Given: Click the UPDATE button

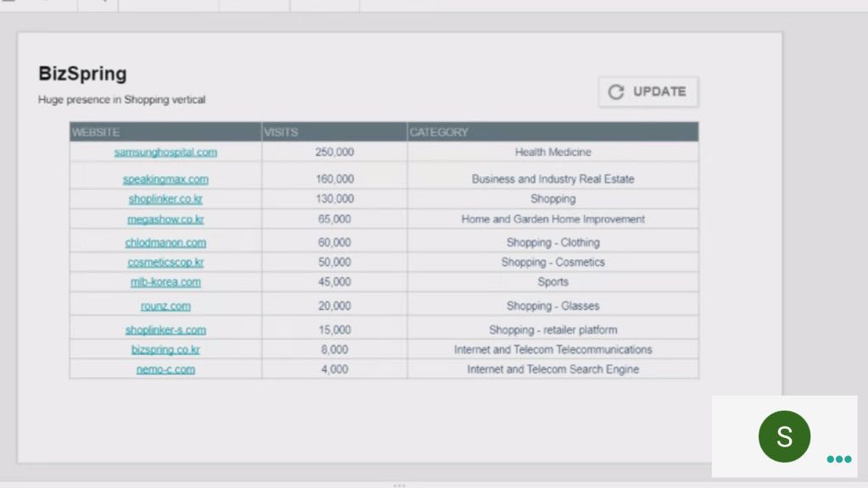Looking at the screenshot, I should click(648, 91).
